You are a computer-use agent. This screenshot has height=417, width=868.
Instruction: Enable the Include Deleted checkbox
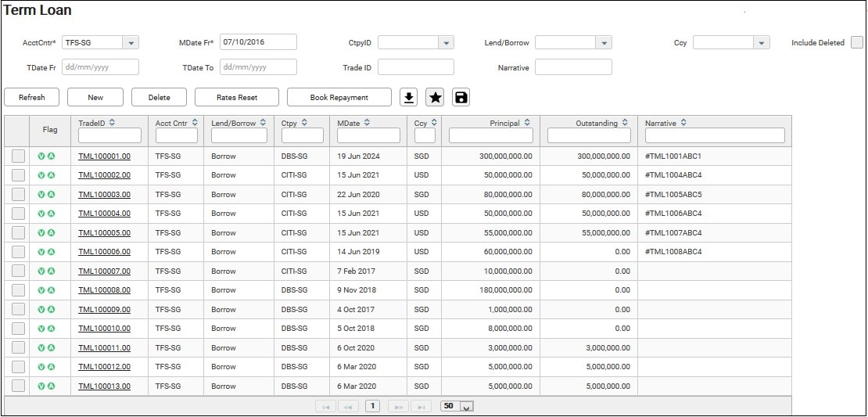tap(857, 42)
